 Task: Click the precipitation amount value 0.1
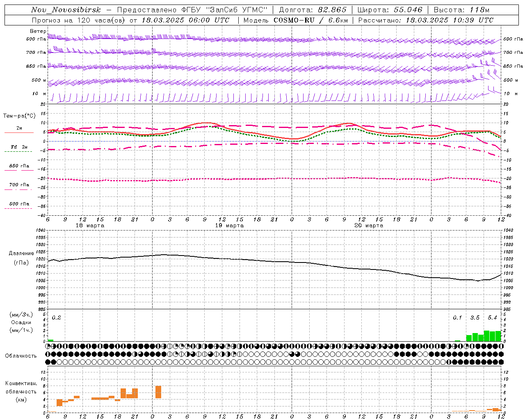pyautogui.click(x=457, y=317)
